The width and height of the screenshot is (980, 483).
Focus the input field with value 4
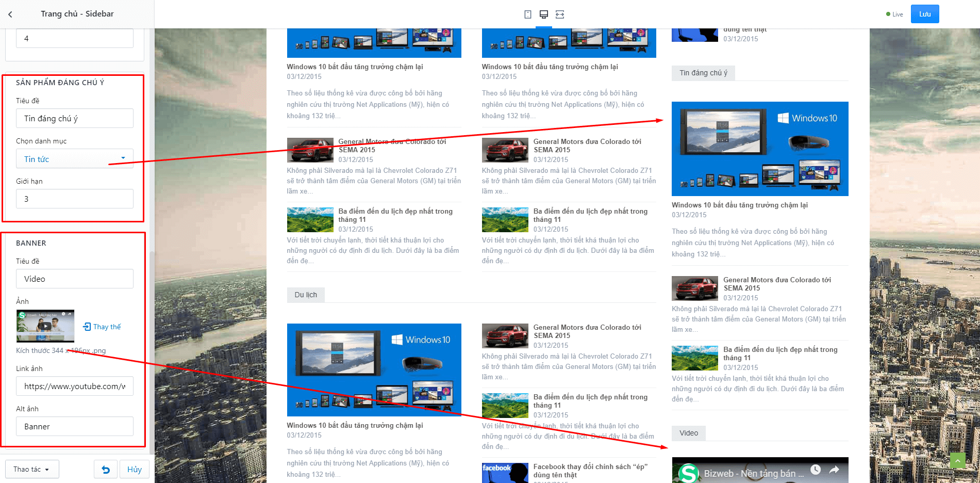tap(75, 38)
